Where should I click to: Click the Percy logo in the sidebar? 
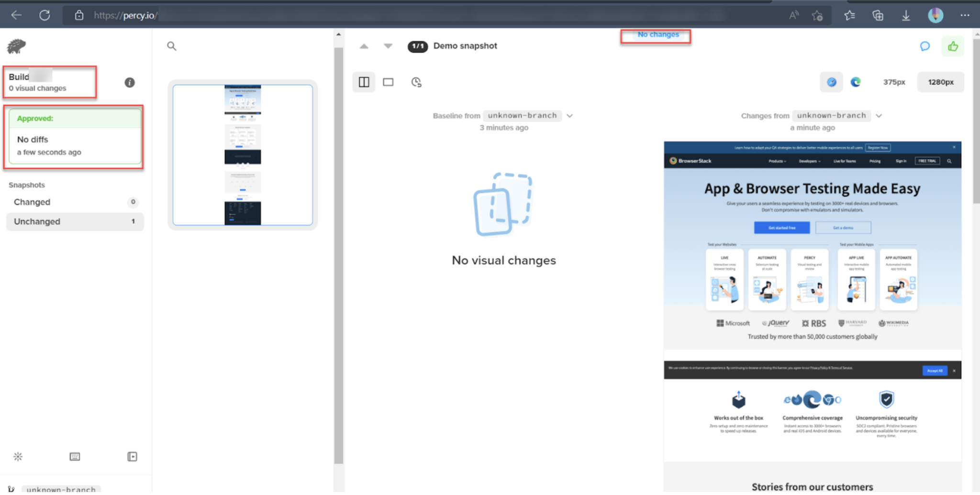pyautogui.click(x=16, y=46)
